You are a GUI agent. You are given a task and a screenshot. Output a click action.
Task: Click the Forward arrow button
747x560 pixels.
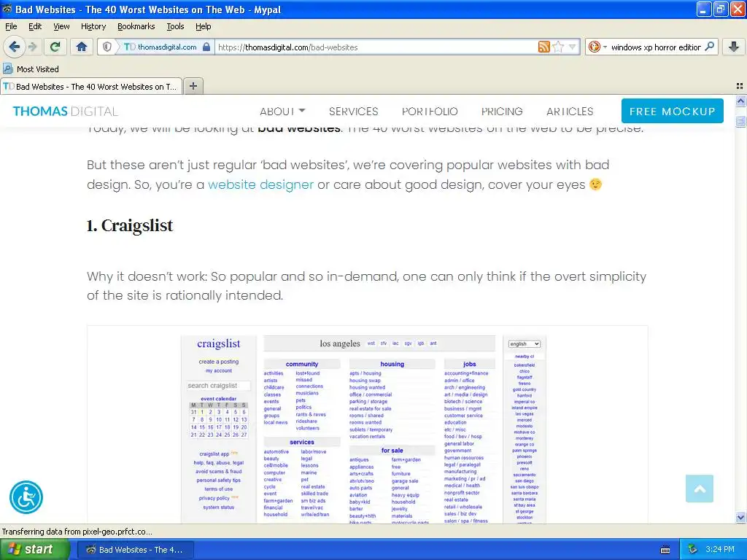click(32, 47)
